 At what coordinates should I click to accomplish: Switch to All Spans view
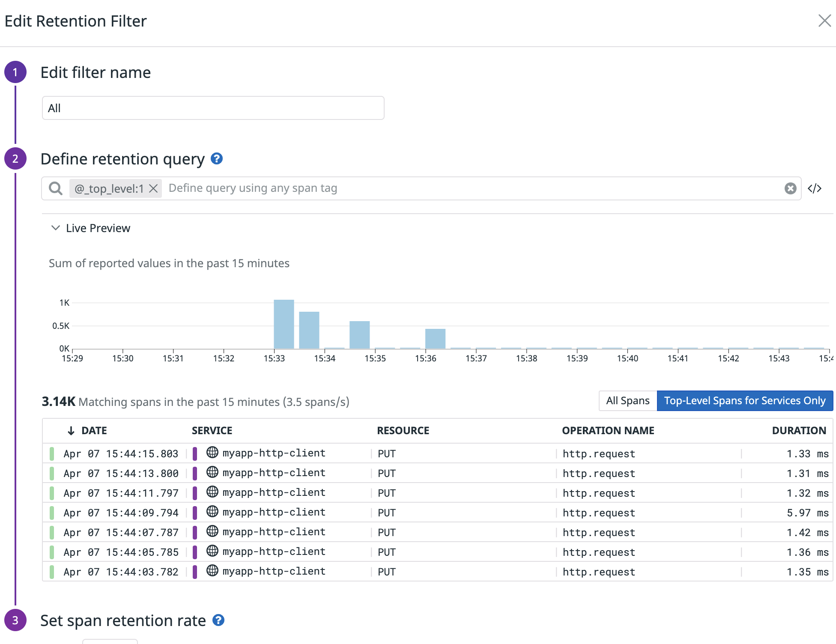click(x=627, y=401)
